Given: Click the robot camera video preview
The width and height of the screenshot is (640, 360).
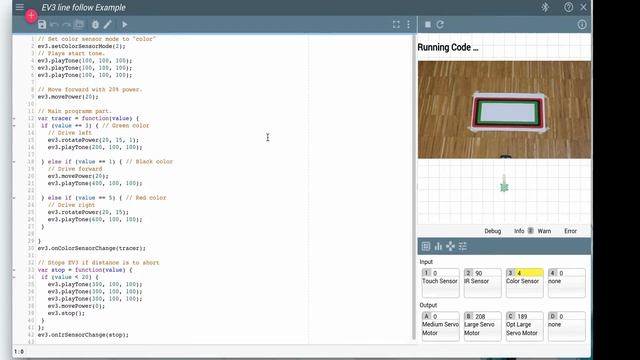Looking at the screenshot, I should click(504, 110).
